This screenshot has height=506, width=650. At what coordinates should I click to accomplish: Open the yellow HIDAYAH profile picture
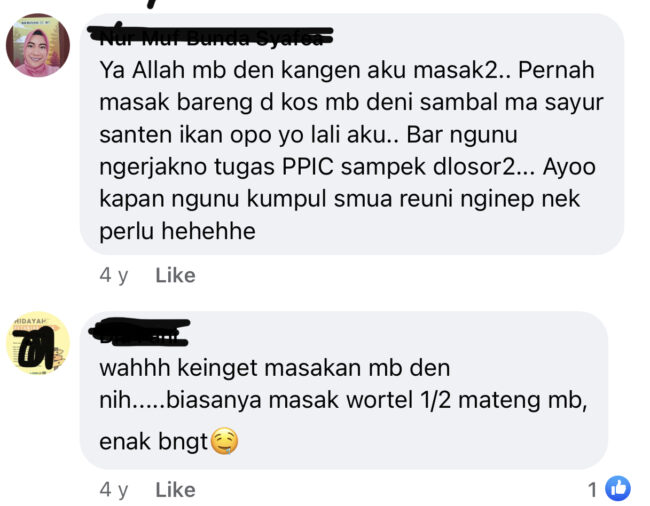coord(38,343)
